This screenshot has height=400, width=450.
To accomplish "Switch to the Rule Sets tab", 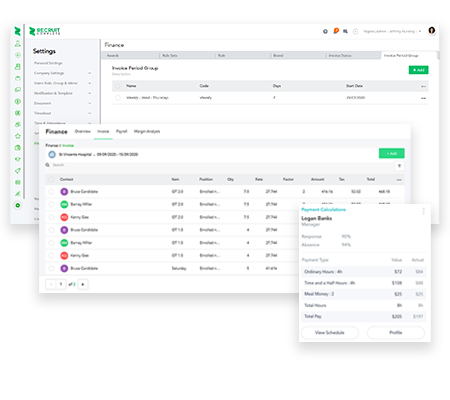I will click(x=187, y=55).
